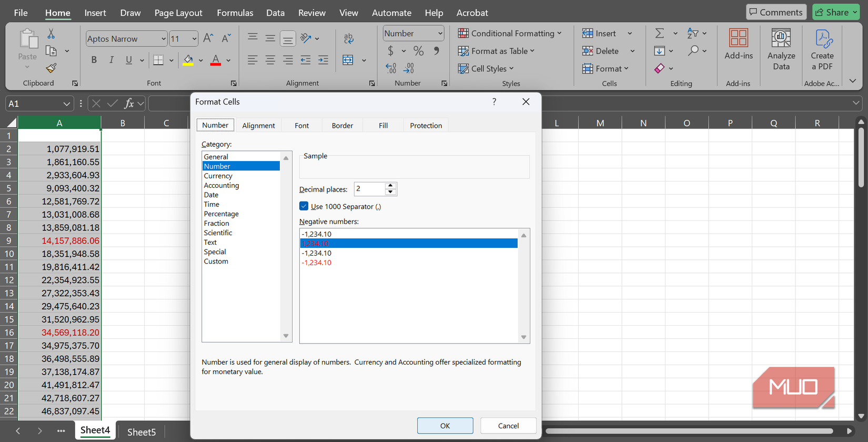
Task: Click the Create a PDF icon
Action: click(x=822, y=49)
